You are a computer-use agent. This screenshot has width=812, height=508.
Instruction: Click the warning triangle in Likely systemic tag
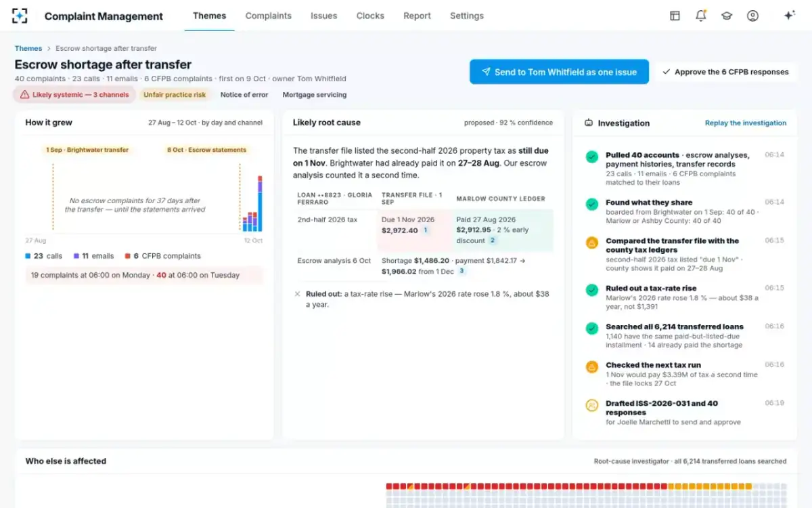click(x=24, y=95)
